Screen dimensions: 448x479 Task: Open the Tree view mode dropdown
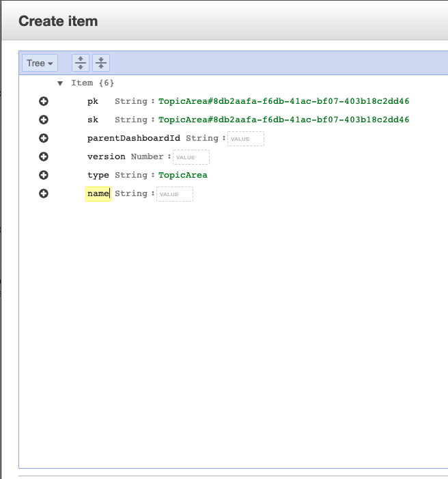40,63
